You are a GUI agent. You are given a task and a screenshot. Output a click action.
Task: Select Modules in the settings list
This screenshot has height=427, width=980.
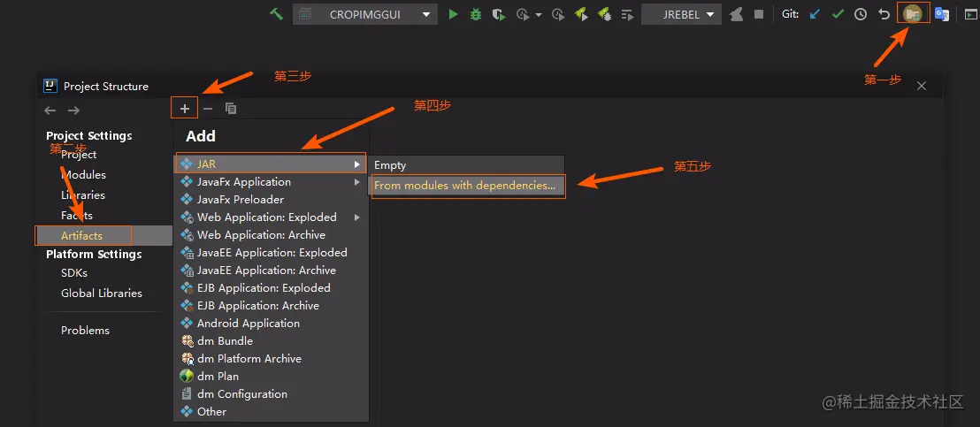pyautogui.click(x=83, y=175)
